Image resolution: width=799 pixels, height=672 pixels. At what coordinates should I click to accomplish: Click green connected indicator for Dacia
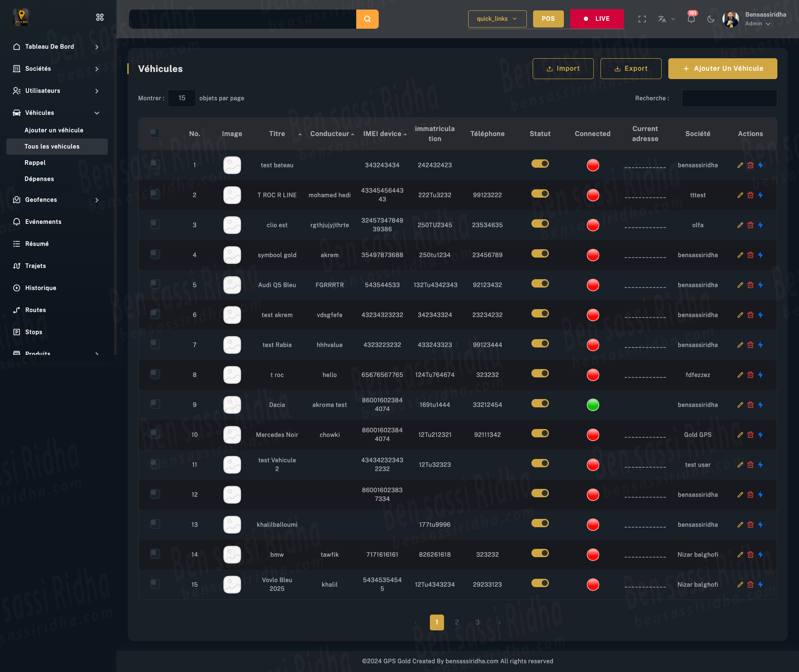coord(593,405)
